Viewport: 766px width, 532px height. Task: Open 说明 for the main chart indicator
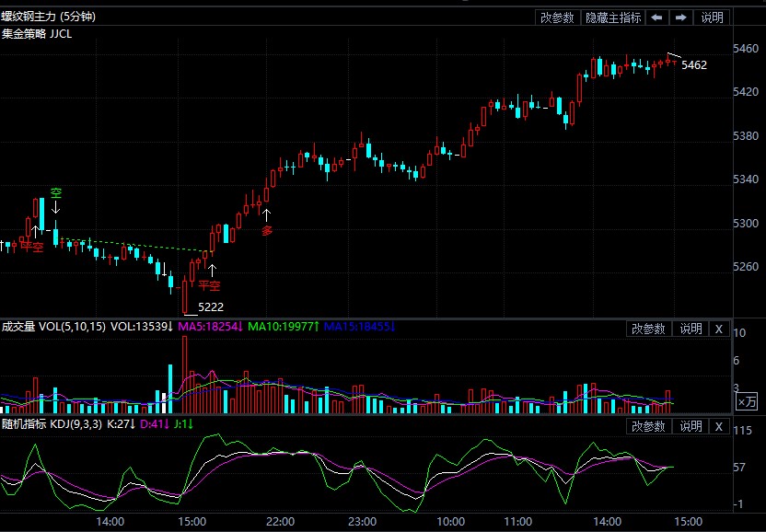pos(713,17)
